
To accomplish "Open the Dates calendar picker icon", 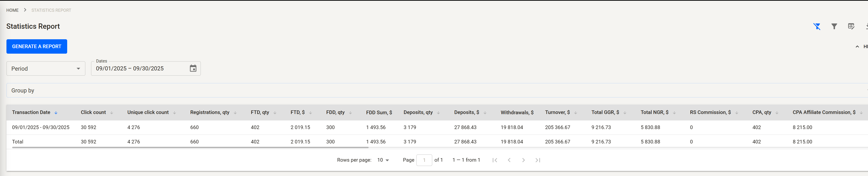I will tap(193, 68).
